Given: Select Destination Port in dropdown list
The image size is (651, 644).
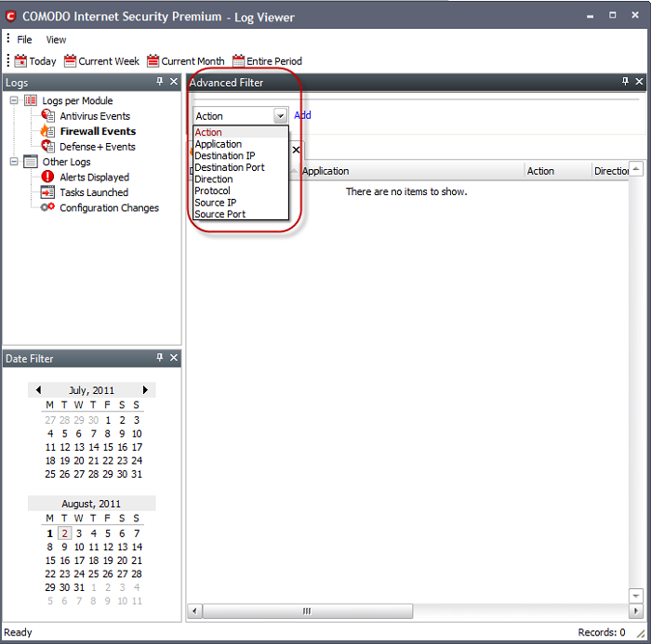Looking at the screenshot, I should [240, 167].
